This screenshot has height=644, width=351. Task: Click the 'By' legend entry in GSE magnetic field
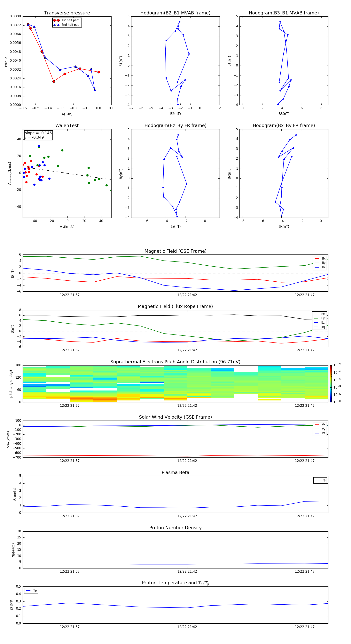pos(320,263)
